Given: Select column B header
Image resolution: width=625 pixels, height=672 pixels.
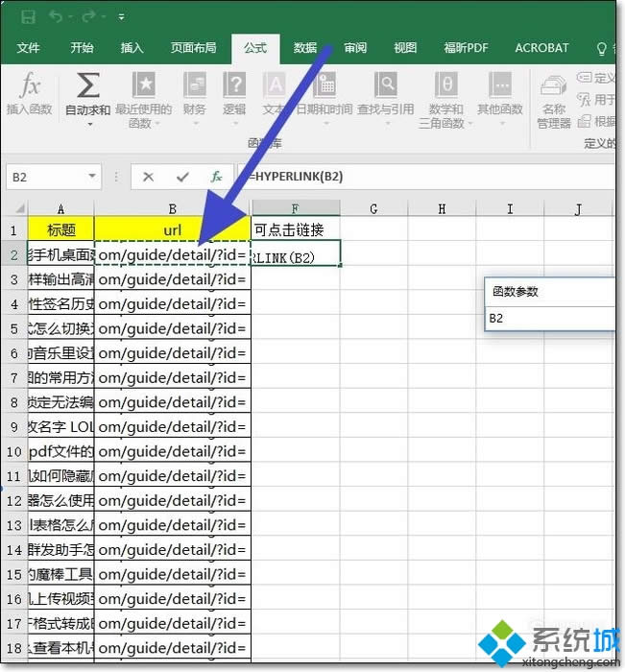Looking at the screenshot, I should click(172, 209).
